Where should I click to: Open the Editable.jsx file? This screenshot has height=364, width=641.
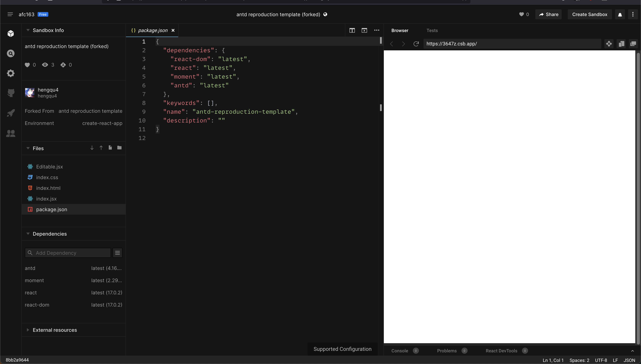(x=49, y=167)
